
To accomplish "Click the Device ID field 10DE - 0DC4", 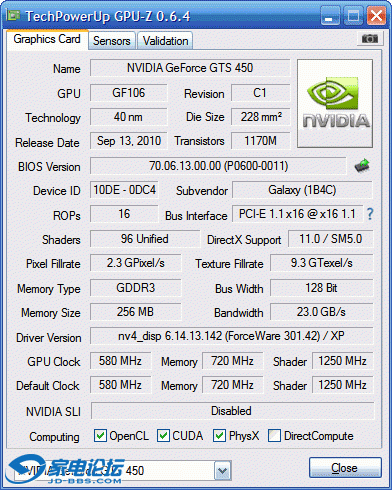I will click(124, 190).
